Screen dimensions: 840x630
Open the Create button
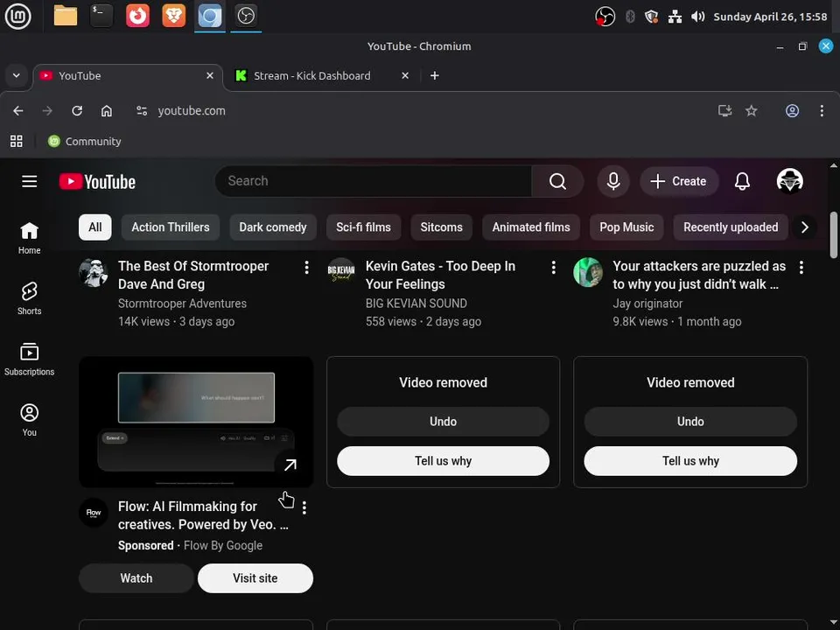pos(679,181)
